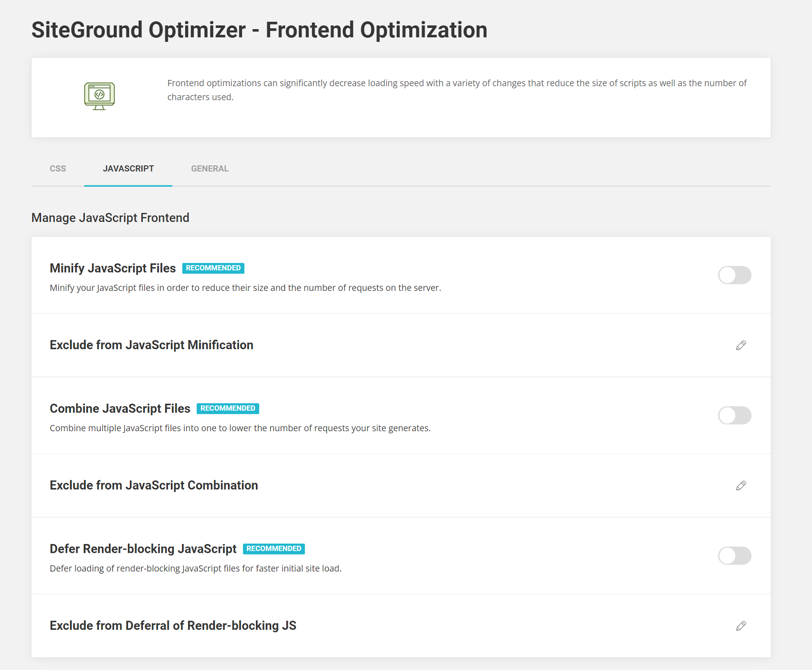The height and width of the screenshot is (670, 812).
Task: Switch to the CSS tab
Action: pyautogui.click(x=58, y=168)
